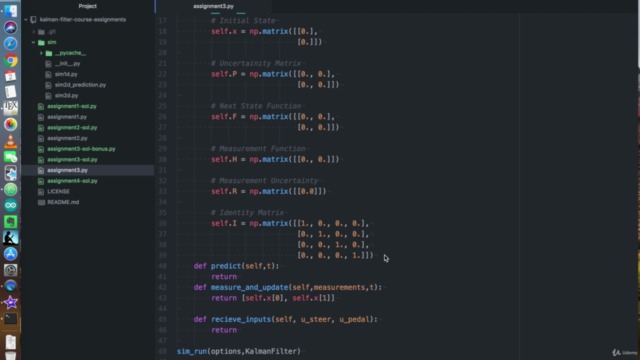Expand the .git folder
The image size is (640, 360).
point(34,31)
